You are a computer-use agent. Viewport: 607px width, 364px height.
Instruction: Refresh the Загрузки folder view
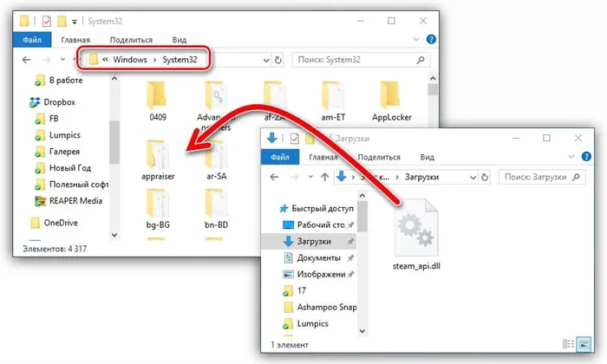[x=484, y=177]
